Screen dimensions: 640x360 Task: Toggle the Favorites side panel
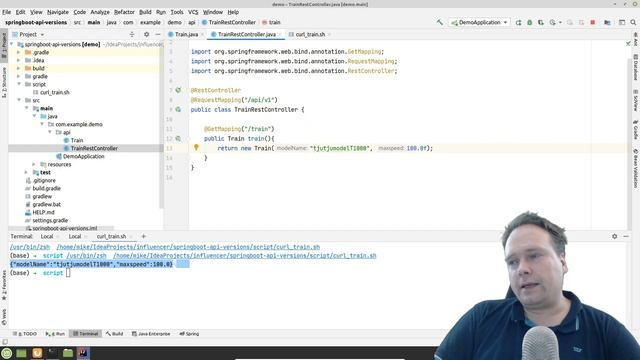coord(4,285)
